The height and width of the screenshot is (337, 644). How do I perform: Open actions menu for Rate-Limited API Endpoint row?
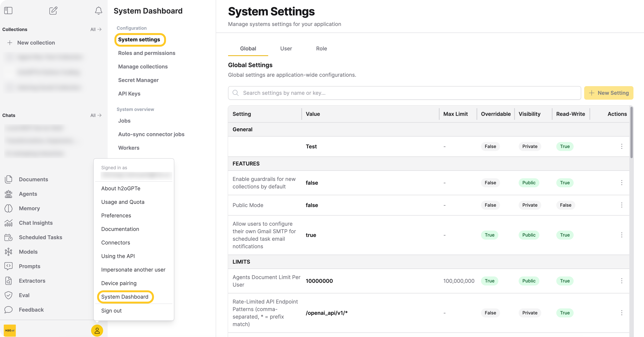pyautogui.click(x=622, y=313)
